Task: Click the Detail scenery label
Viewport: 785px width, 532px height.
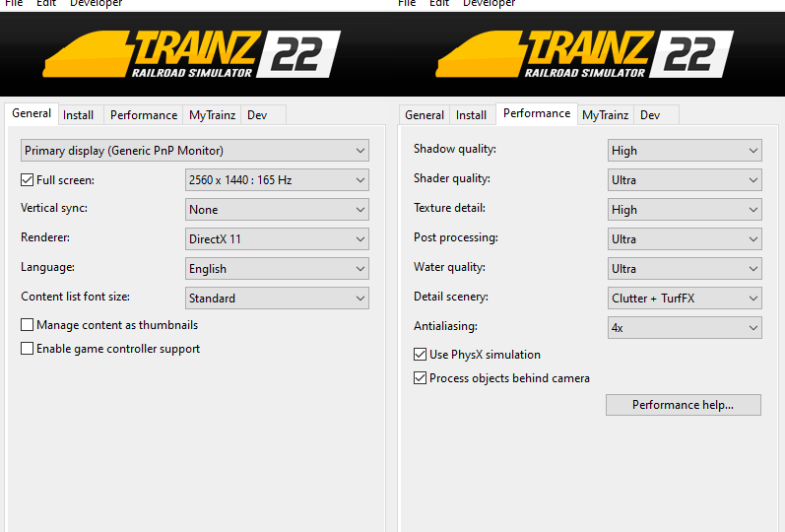Action: tap(451, 297)
